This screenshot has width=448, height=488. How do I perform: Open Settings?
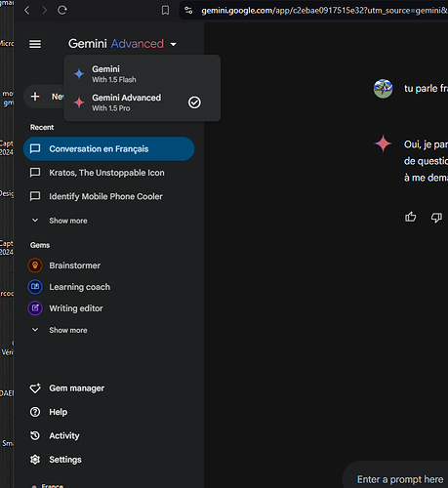[x=65, y=460]
